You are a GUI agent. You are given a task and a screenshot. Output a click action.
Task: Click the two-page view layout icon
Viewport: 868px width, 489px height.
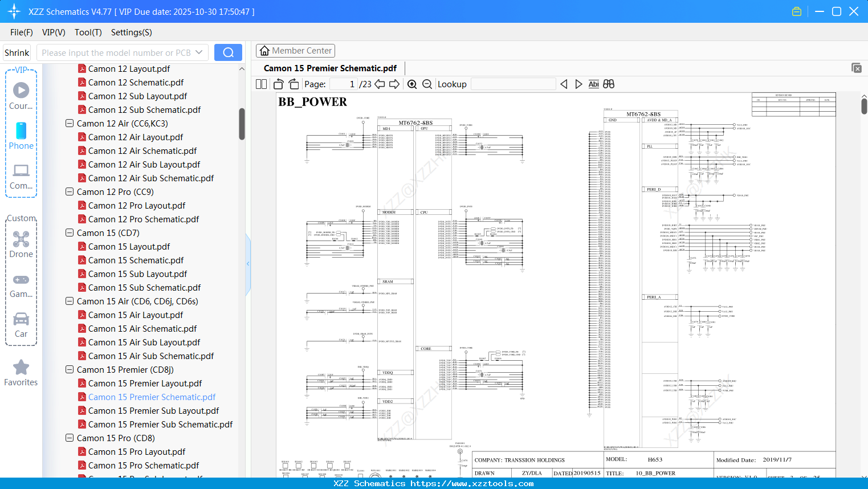click(261, 84)
